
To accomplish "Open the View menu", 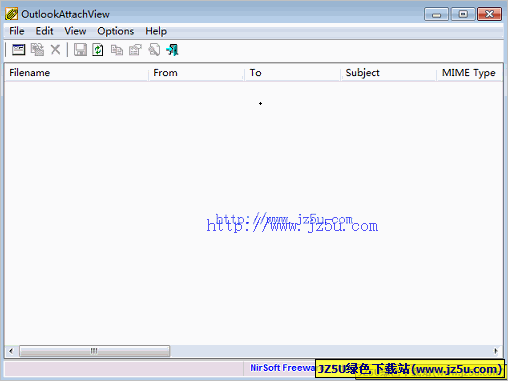I will point(75,31).
